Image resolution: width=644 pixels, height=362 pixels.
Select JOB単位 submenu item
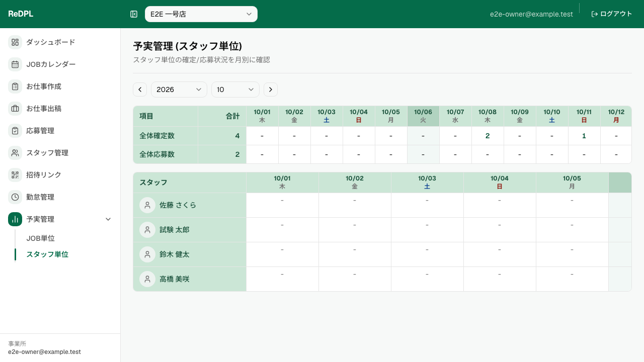(40, 238)
